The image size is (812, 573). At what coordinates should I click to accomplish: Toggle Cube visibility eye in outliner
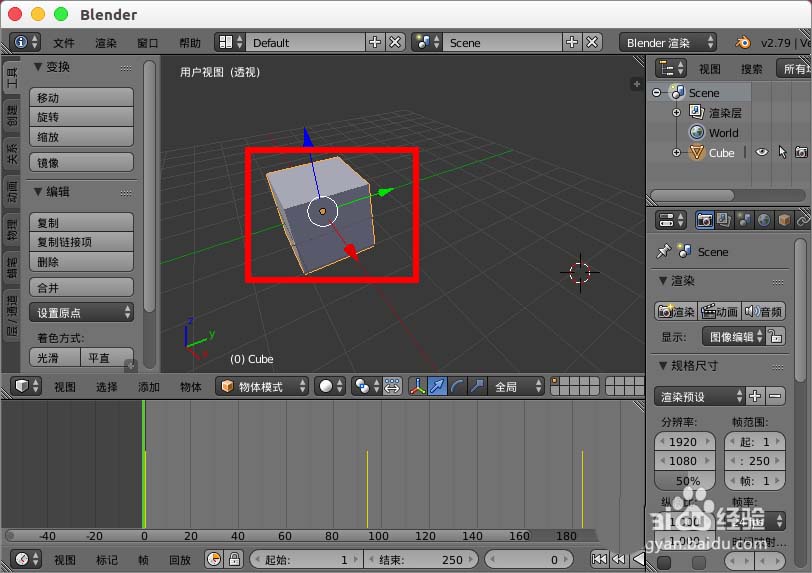click(x=762, y=152)
